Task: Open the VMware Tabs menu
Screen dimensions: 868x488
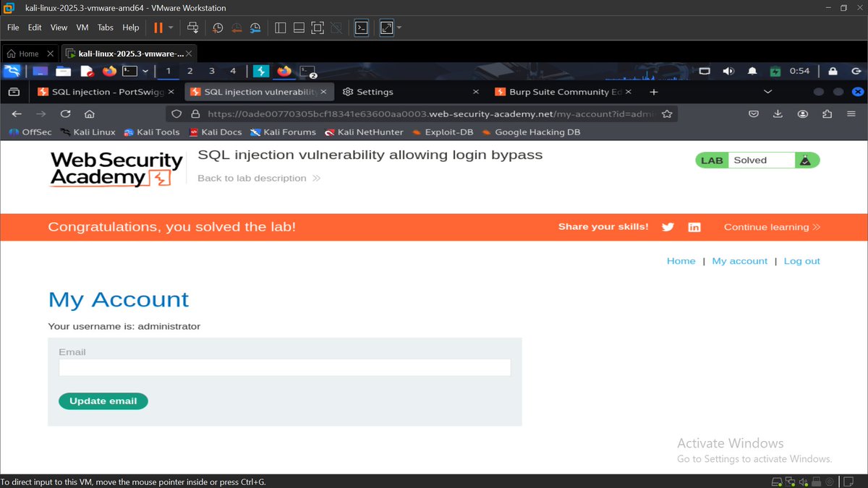Action: 106,27
